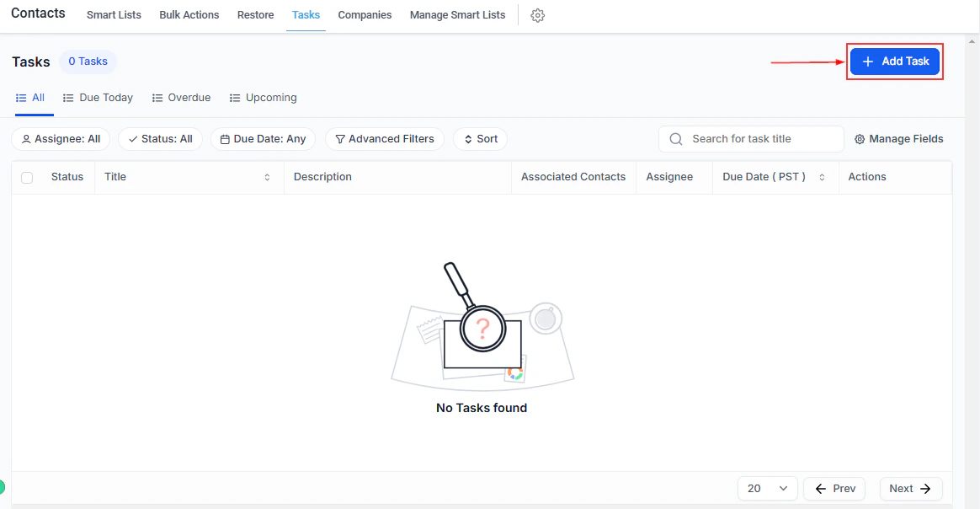Open Manage Fields settings
The width and height of the screenshot is (980, 509).
(x=898, y=139)
